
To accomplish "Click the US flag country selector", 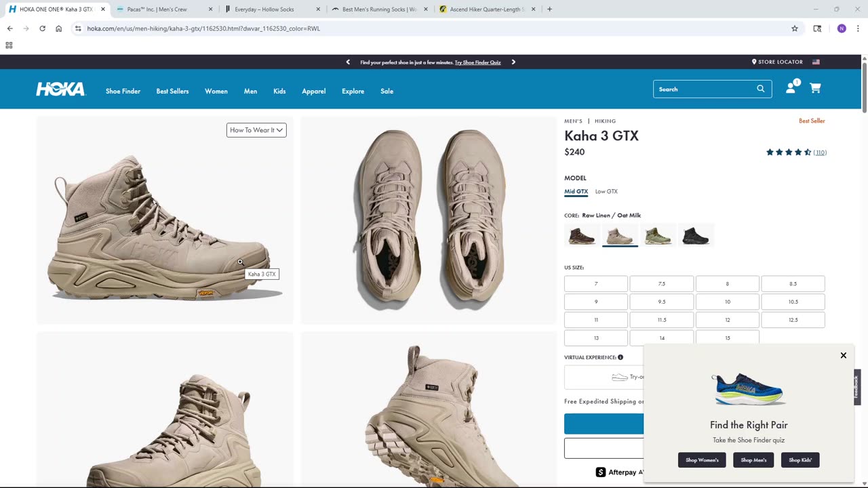I will pyautogui.click(x=816, y=62).
